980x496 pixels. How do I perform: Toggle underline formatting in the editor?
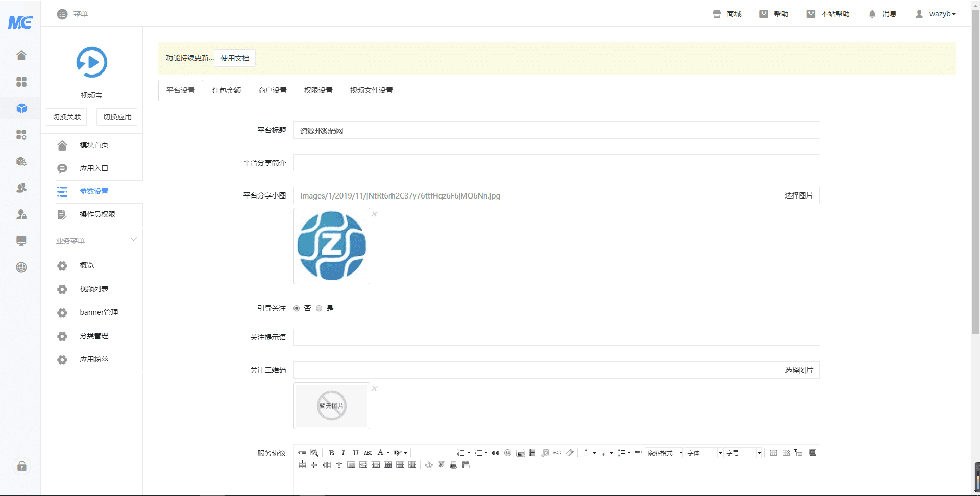[x=356, y=453]
